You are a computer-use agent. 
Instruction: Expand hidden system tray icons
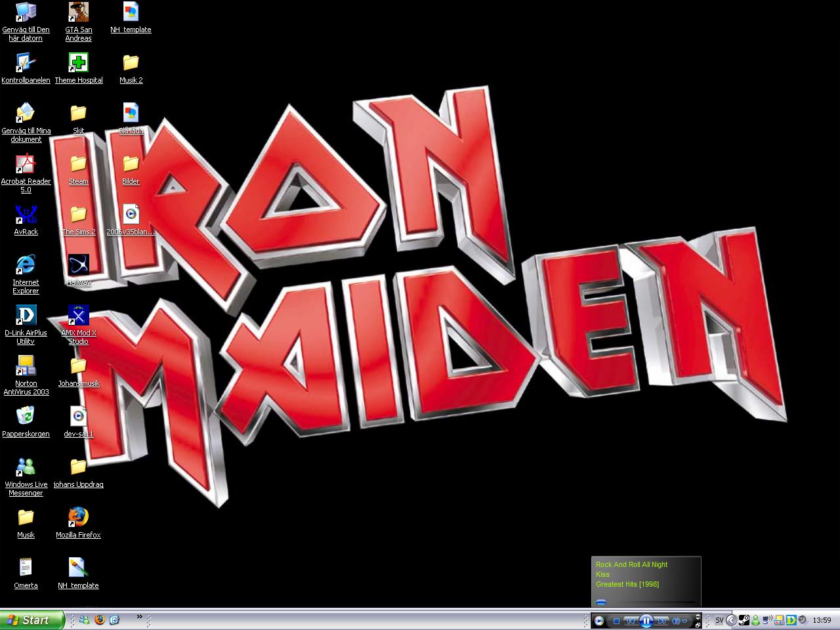click(731, 620)
